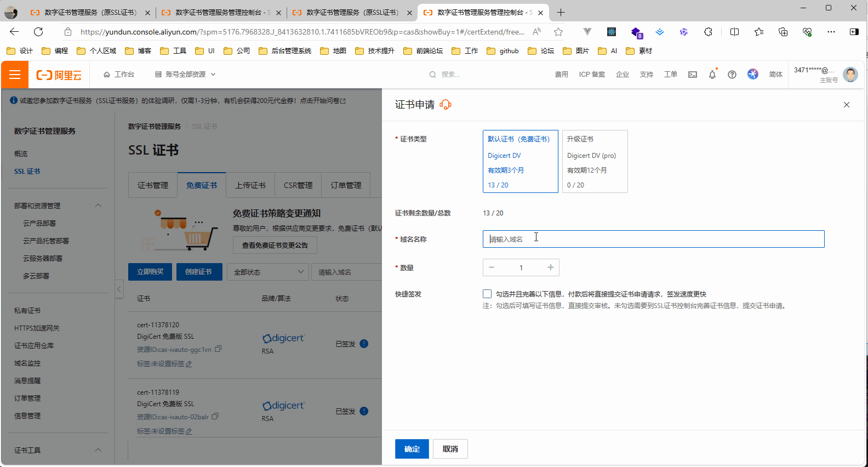
Task: Collapse 部署和资源管理 section
Action: coord(98,206)
